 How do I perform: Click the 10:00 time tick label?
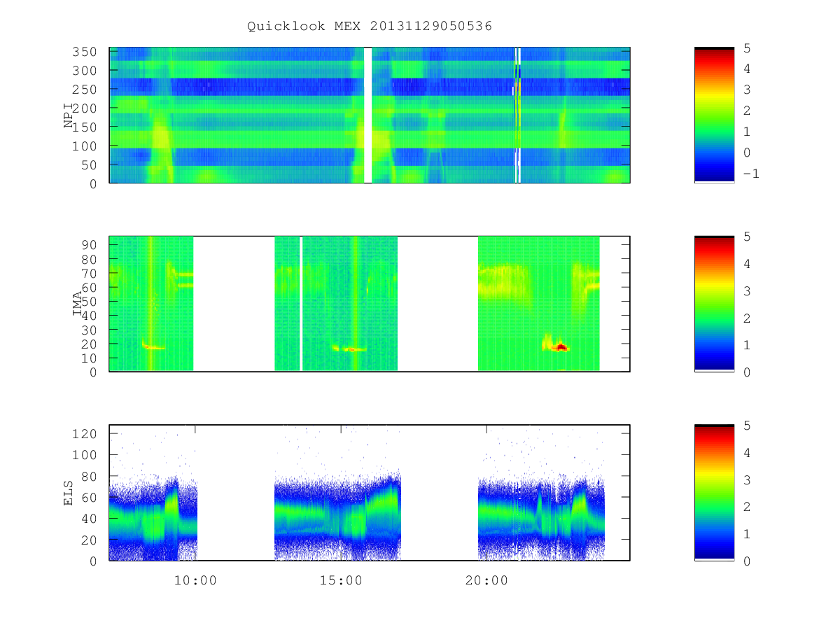(x=195, y=580)
